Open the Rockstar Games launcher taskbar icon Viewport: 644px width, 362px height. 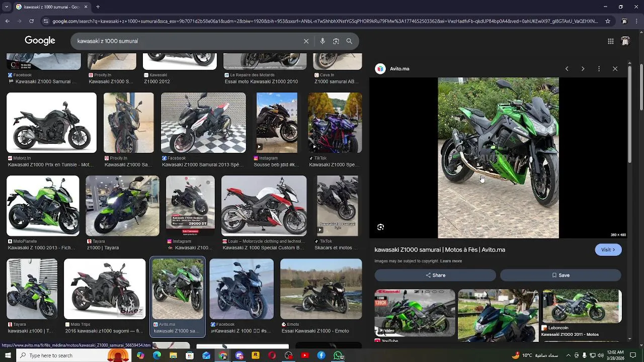pyautogui.click(x=256, y=355)
